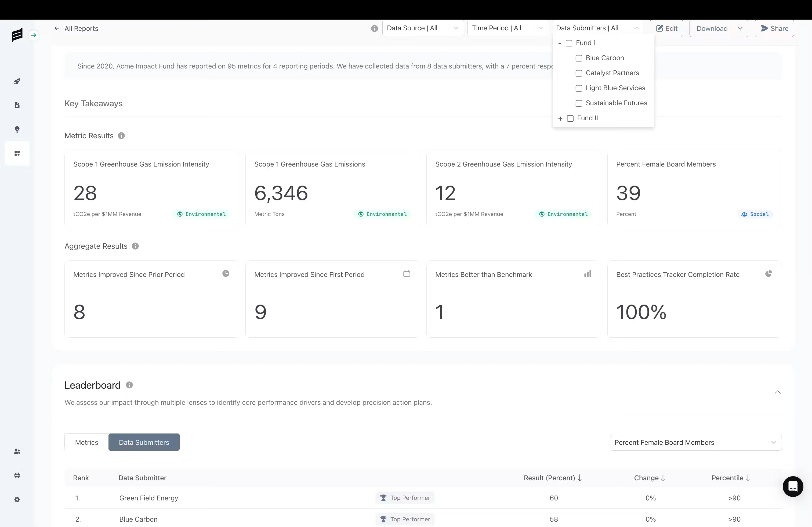Sort by Percentile column
Viewport: 812px width, 527px height.
(730, 478)
